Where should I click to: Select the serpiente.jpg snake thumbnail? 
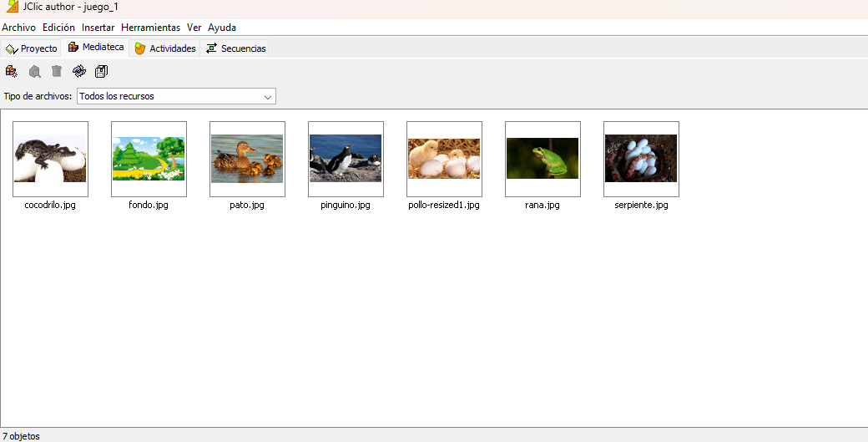[x=642, y=159]
